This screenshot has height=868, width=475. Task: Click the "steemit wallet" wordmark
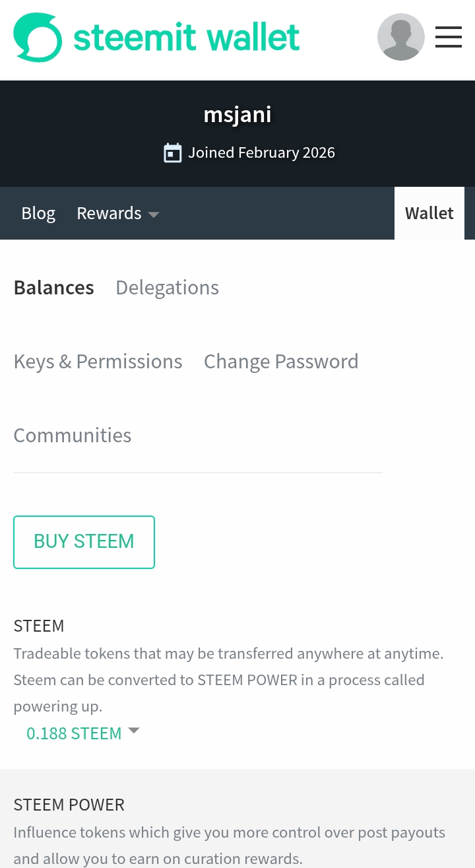pyautogui.click(x=187, y=38)
